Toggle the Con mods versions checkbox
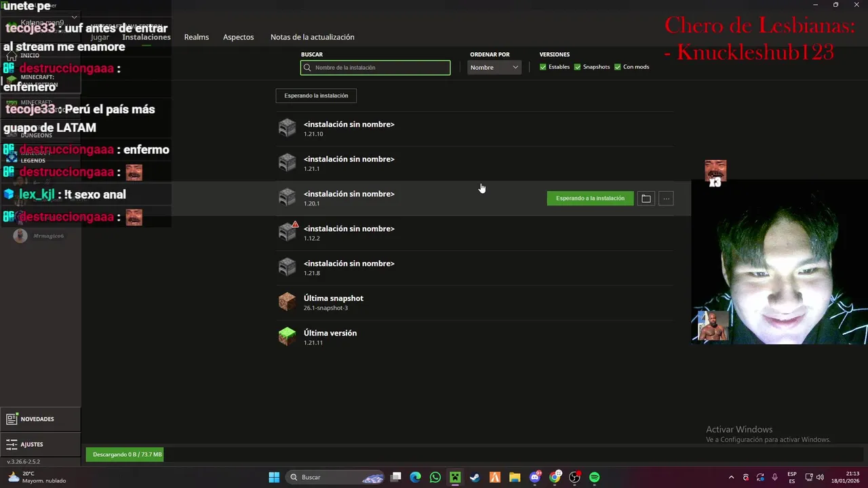 (x=618, y=67)
